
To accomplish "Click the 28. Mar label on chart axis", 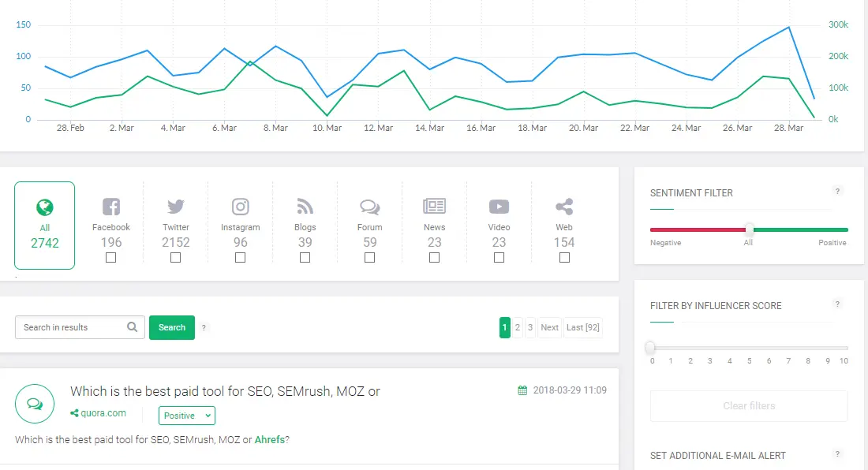I will point(788,128).
